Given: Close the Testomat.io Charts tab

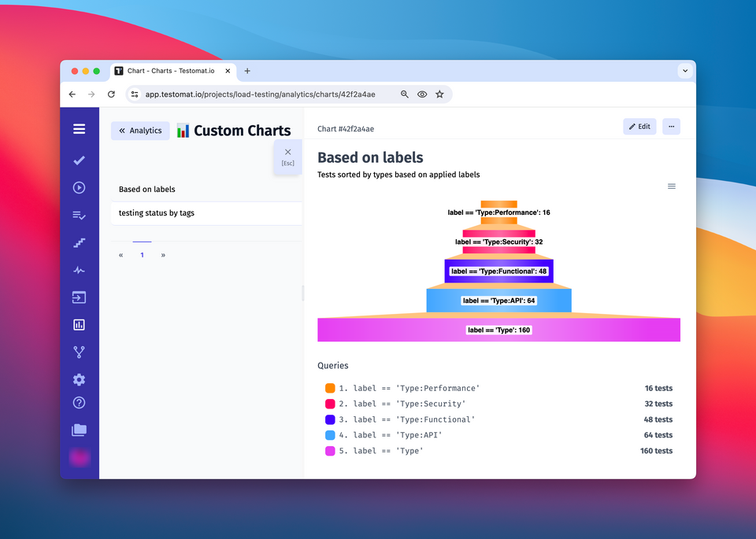Looking at the screenshot, I should click(x=228, y=71).
